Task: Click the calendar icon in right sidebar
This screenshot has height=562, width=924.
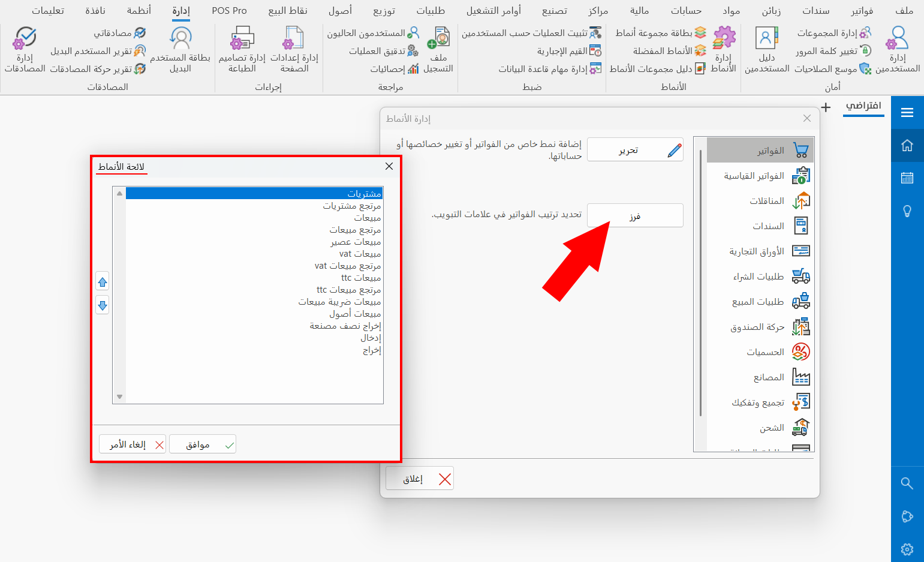Action: click(907, 178)
